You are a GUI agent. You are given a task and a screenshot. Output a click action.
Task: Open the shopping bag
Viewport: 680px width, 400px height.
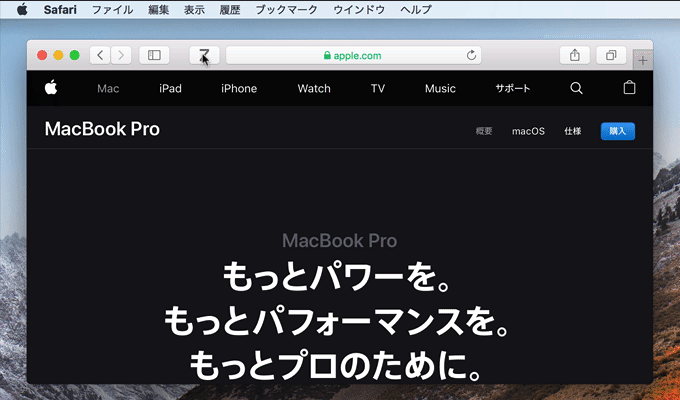pos(629,88)
